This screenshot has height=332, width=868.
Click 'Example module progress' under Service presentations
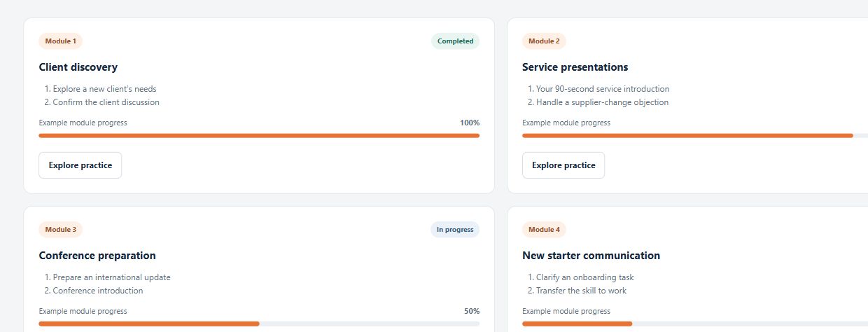pos(566,123)
